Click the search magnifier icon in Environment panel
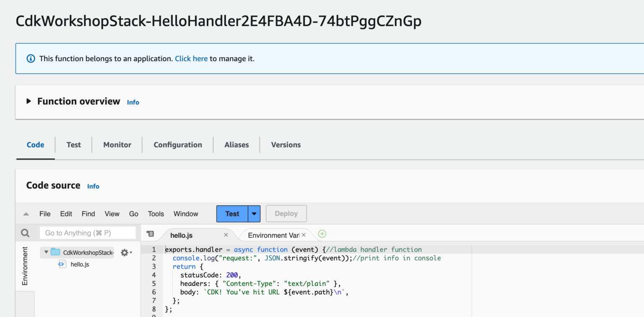 pos(25,232)
